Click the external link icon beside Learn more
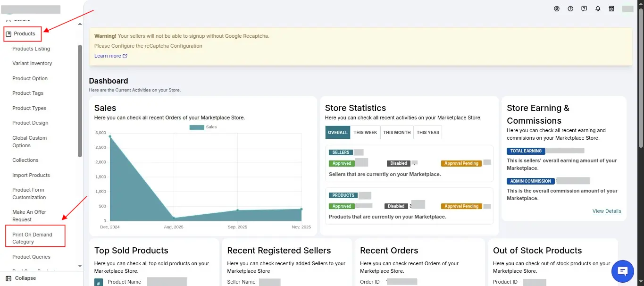The image size is (644, 286). pyautogui.click(x=125, y=56)
